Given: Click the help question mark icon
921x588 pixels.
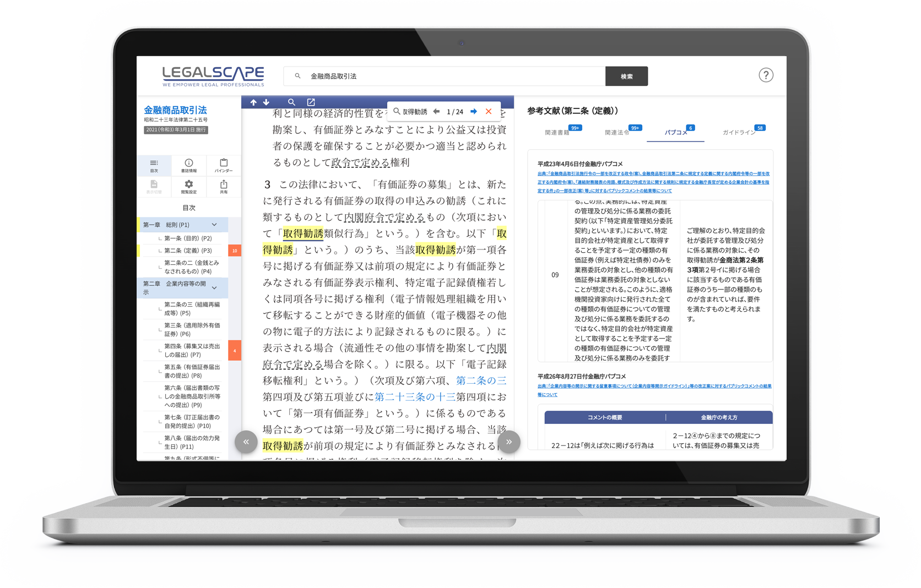Looking at the screenshot, I should [x=766, y=75].
